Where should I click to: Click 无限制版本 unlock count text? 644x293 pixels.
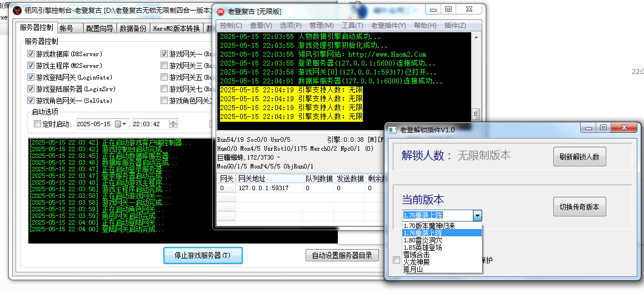[x=484, y=155]
